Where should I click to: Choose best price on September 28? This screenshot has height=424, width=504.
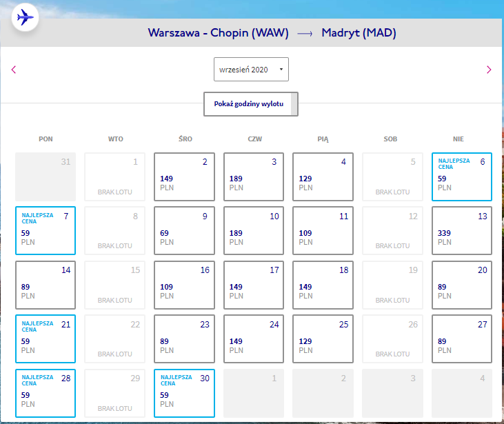click(x=46, y=393)
